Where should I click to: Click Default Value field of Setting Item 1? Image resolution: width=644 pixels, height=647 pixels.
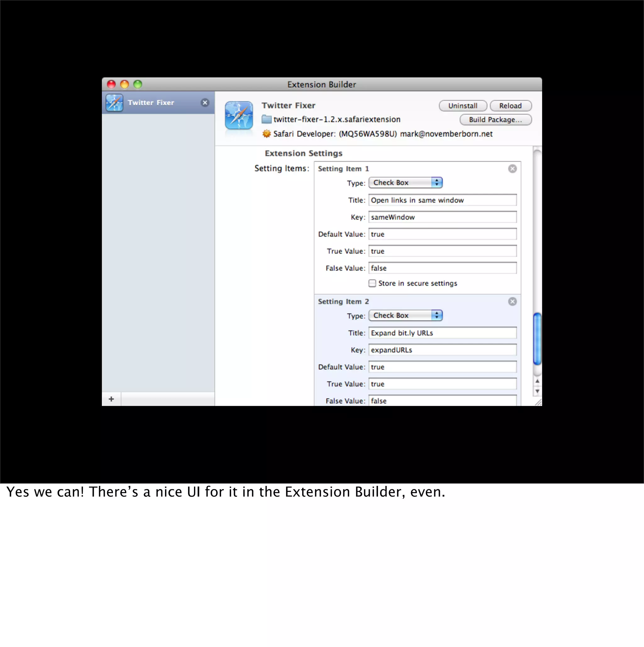tap(442, 234)
